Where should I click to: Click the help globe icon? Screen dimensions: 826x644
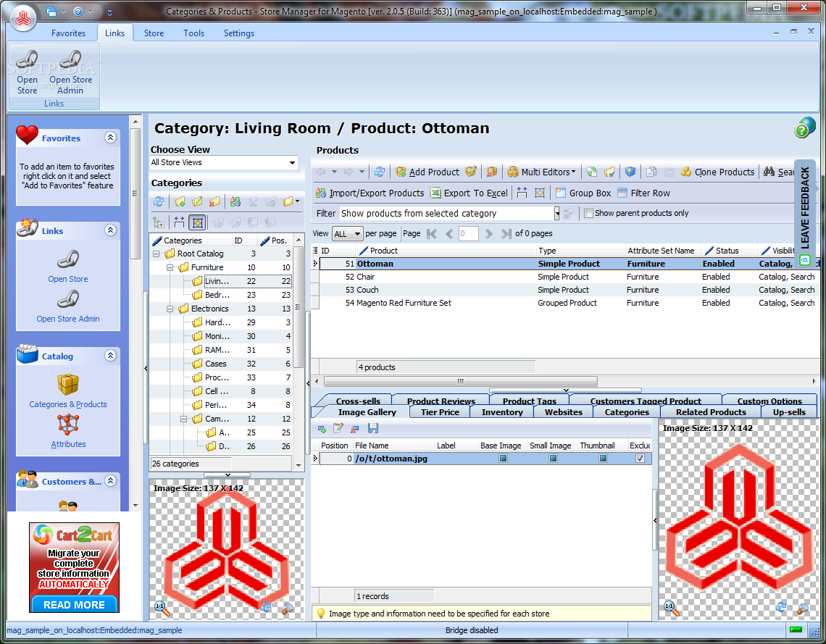(x=804, y=127)
